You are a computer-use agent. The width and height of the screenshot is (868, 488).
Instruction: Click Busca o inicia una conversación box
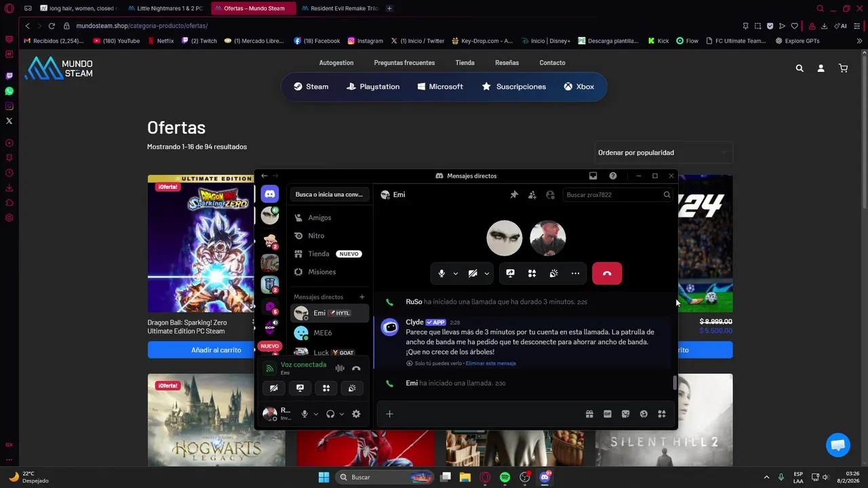click(x=329, y=195)
